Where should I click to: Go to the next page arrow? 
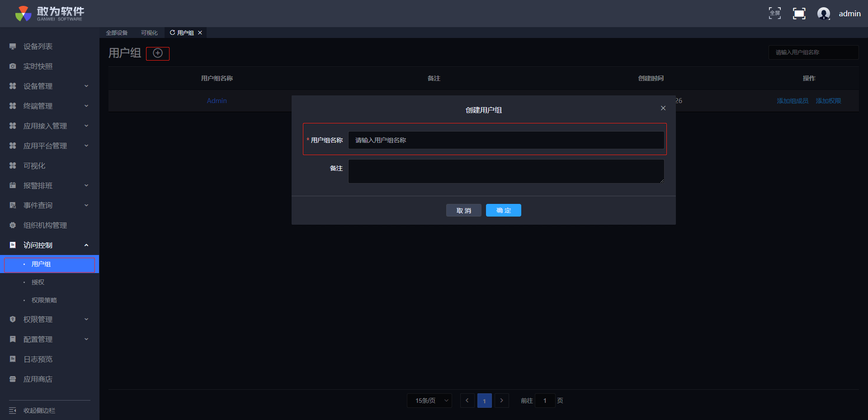click(501, 401)
